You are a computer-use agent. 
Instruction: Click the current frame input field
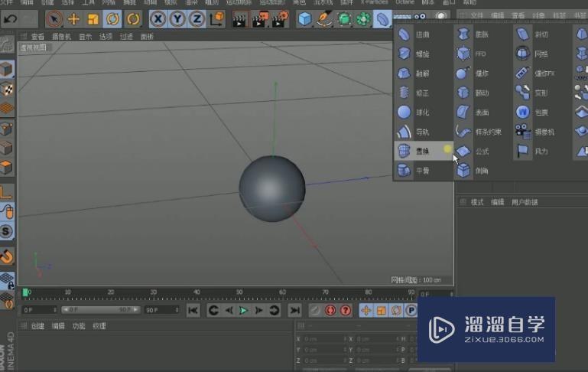click(38, 310)
